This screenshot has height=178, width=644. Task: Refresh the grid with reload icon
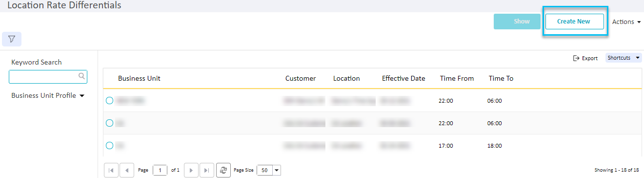pyautogui.click(x=223, y=170)
